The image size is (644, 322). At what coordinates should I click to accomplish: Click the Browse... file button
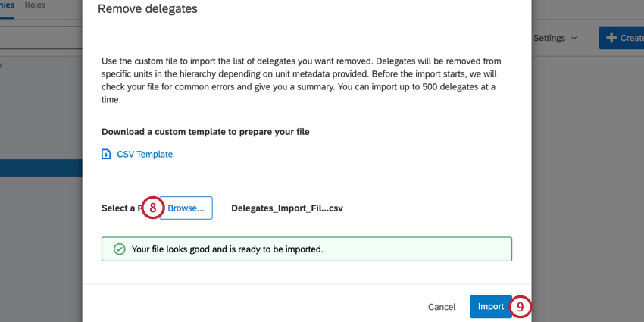point(186,208)
